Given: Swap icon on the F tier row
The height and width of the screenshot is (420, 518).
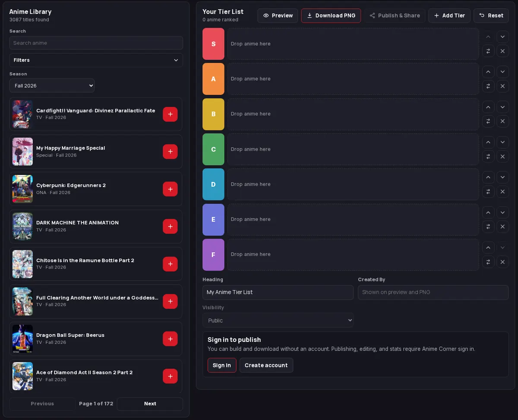Looking at the screenshot, I should click(x=488, y=262).
